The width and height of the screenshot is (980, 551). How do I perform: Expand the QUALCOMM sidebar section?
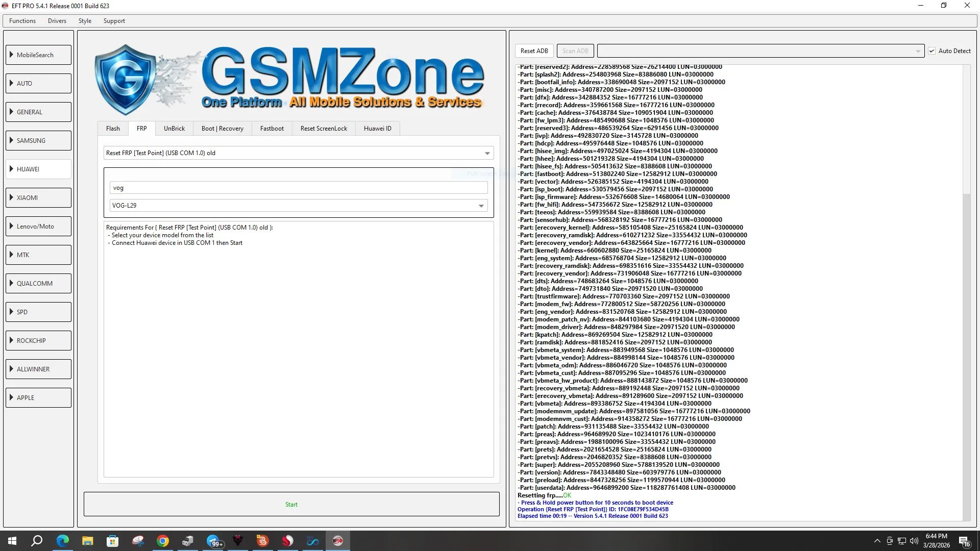click(x=39, y=284)
